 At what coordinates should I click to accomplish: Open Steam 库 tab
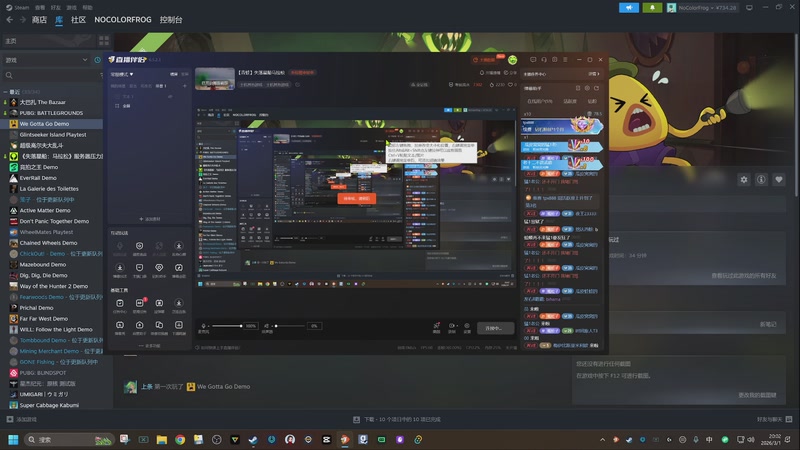[x=59, y=20]
